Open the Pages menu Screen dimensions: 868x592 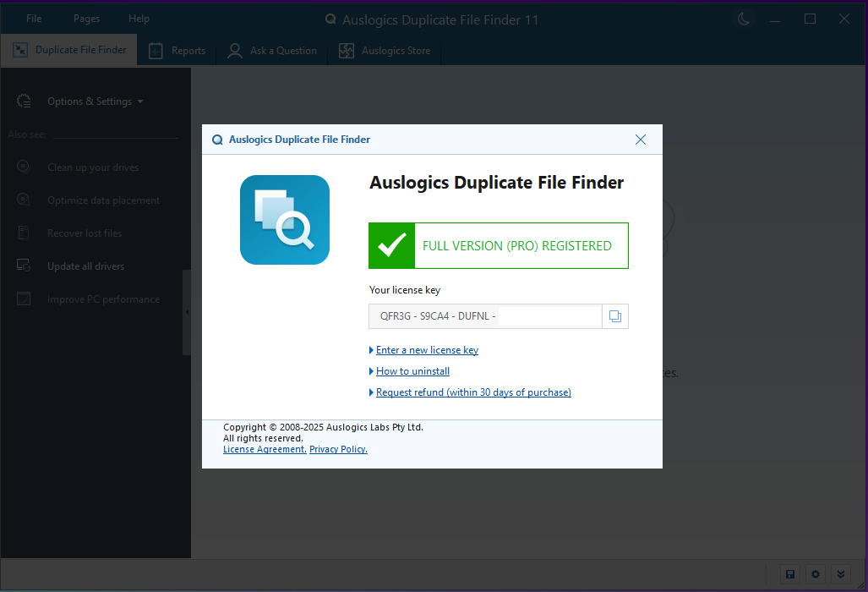click(x=87, y=19)
